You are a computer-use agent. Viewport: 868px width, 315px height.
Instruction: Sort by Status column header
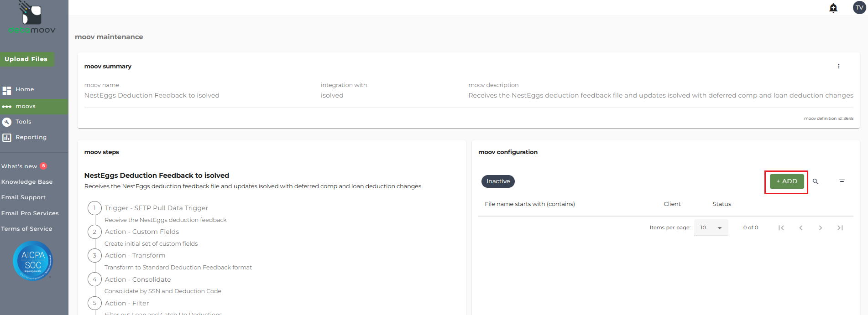[x=722, y=204]
